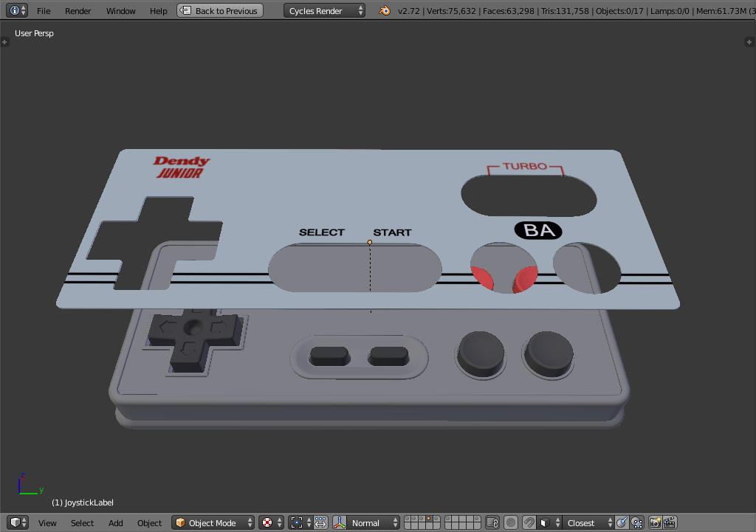Activate the first scene layer toggle
Viewport: 756px width, 532px height.
pyautogui.click(x=407, y=520)
